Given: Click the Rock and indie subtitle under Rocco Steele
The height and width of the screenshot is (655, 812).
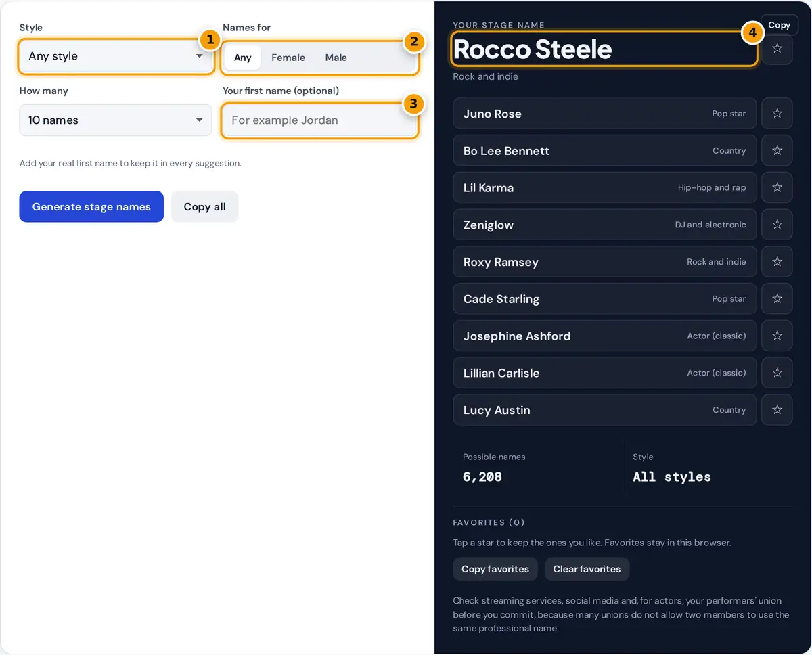Looking at the screenshot, I should (485, 76).
